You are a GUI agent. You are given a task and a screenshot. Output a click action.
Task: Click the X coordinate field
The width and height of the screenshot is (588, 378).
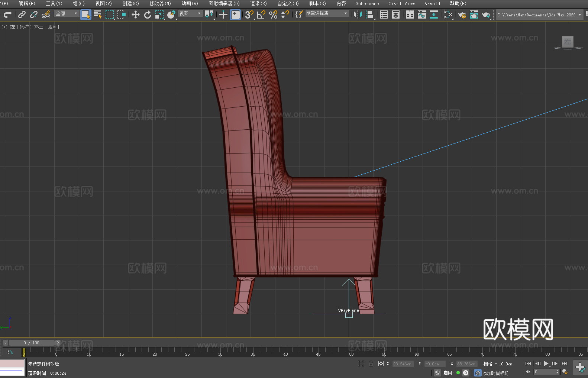(x=403, y=364)
